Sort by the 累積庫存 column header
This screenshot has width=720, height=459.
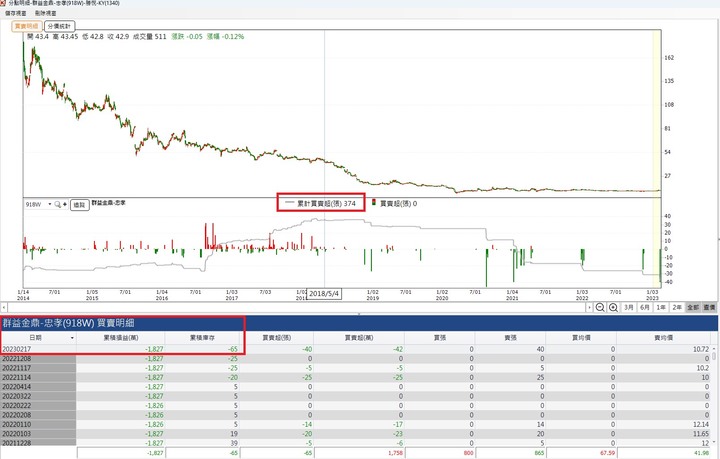(202, 338)
